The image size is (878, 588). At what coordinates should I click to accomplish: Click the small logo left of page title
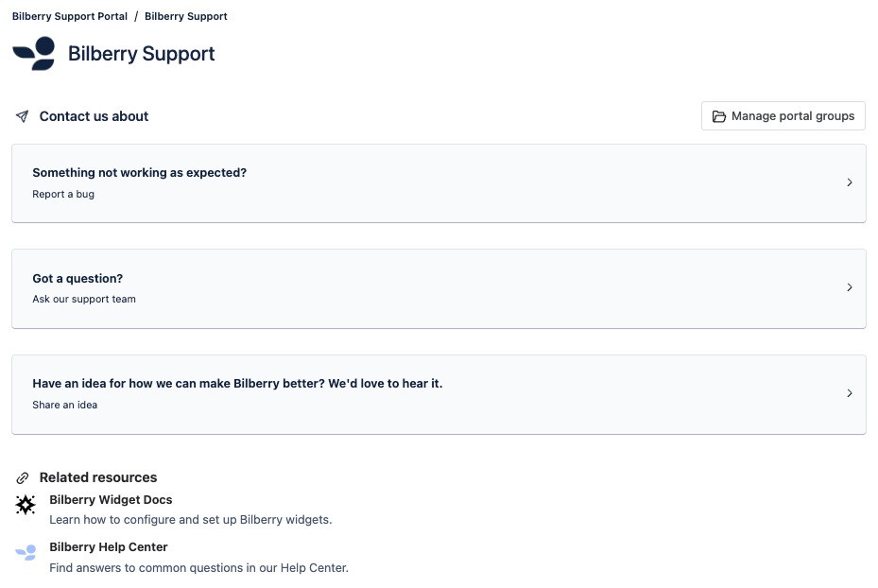point(33,54)
